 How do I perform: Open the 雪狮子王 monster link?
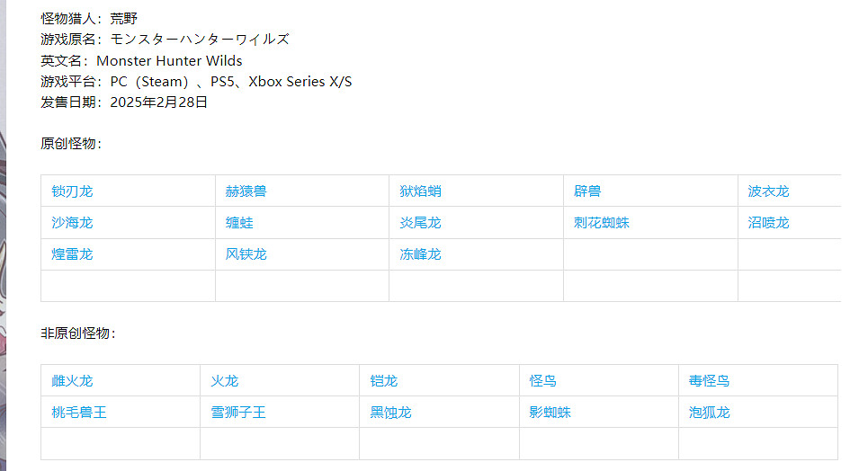(238, 413)
